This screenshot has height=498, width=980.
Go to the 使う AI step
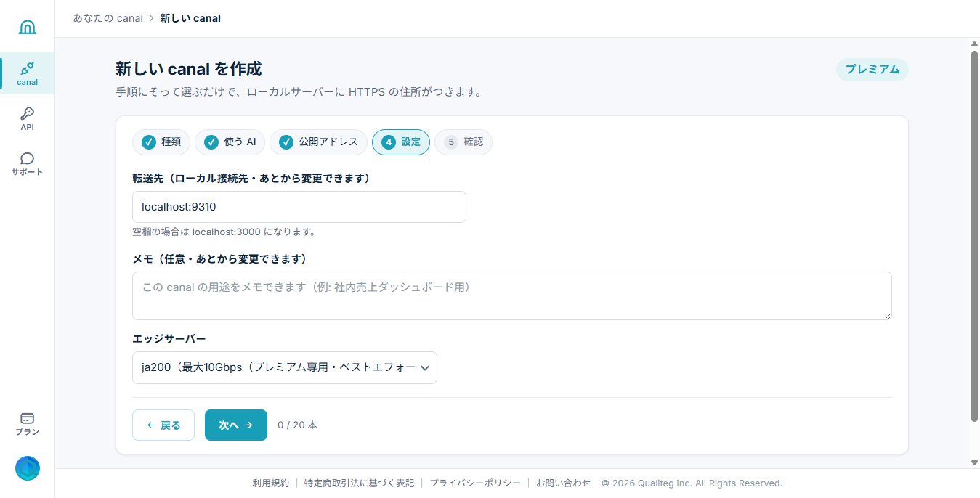[x=230, y=142]
